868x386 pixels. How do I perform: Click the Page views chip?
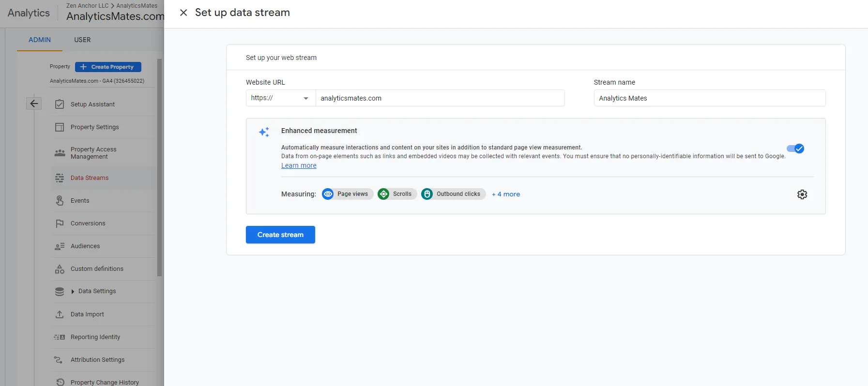(x=348, y=194)
